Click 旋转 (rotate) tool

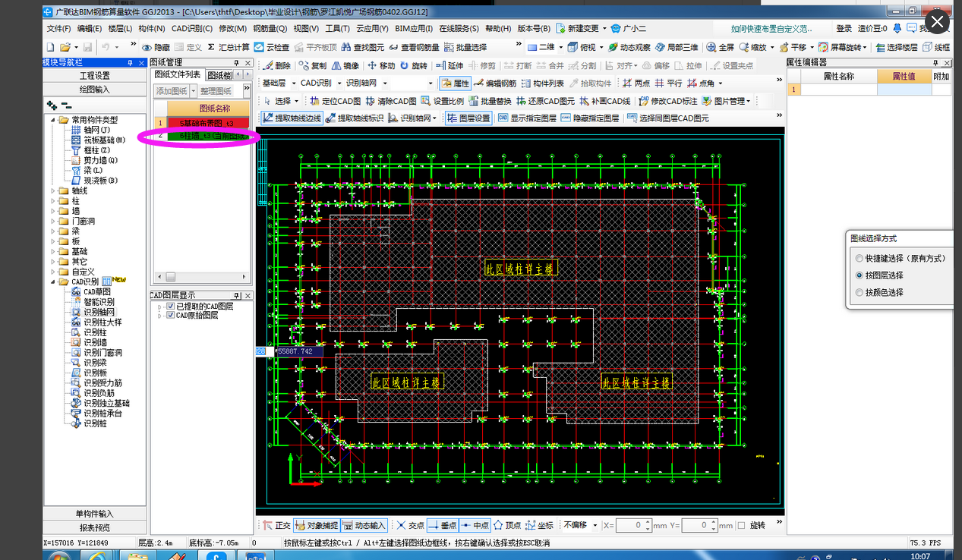pyautogui.click(x=414, y=66)
